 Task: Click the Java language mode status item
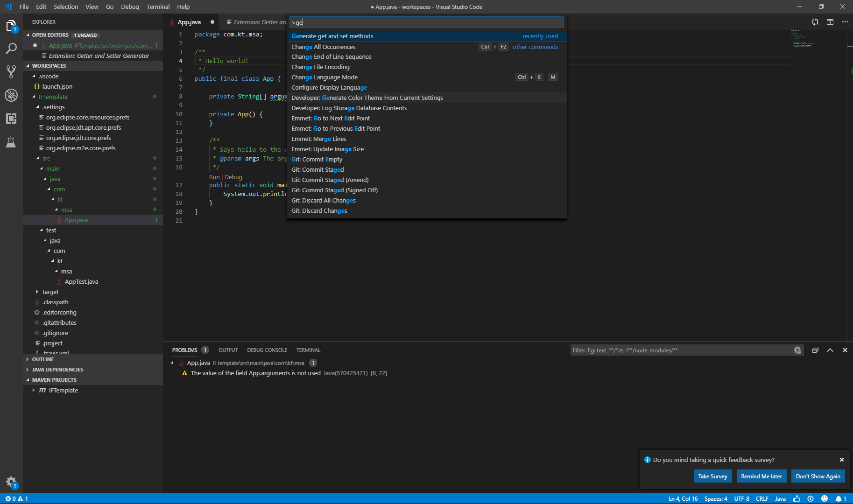(x=780, y=498)
